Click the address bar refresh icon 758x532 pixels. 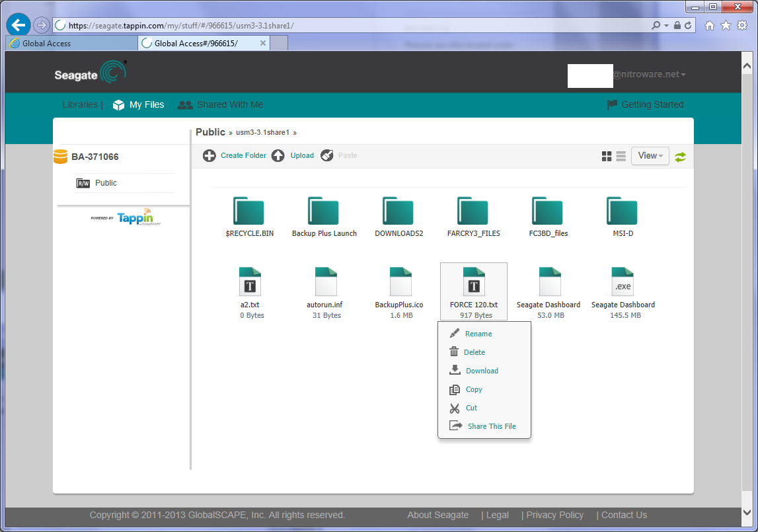[x=688, y=25]
